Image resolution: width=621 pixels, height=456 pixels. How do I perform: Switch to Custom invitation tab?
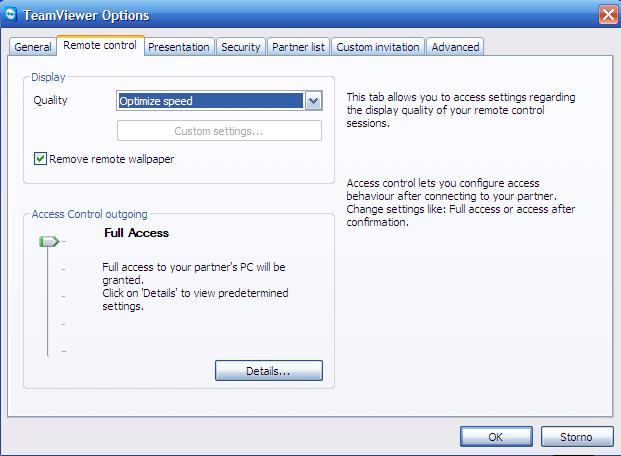click(377, 47)
